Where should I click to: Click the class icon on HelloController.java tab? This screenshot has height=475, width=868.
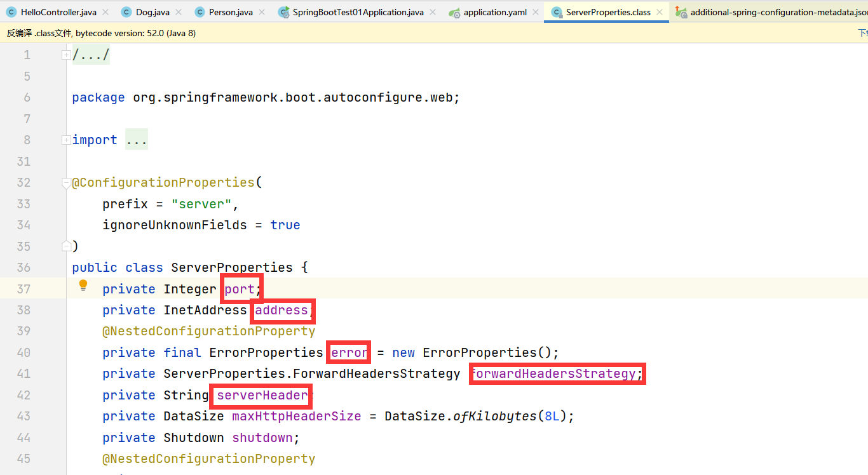[x=11, y=12]
